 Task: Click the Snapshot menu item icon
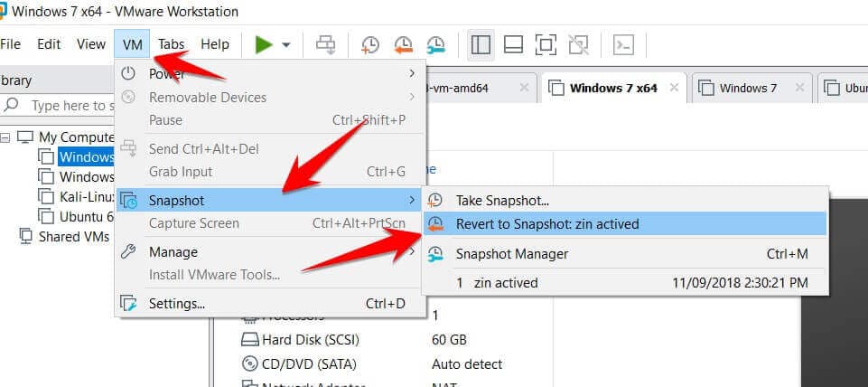[x=129, y=201]
